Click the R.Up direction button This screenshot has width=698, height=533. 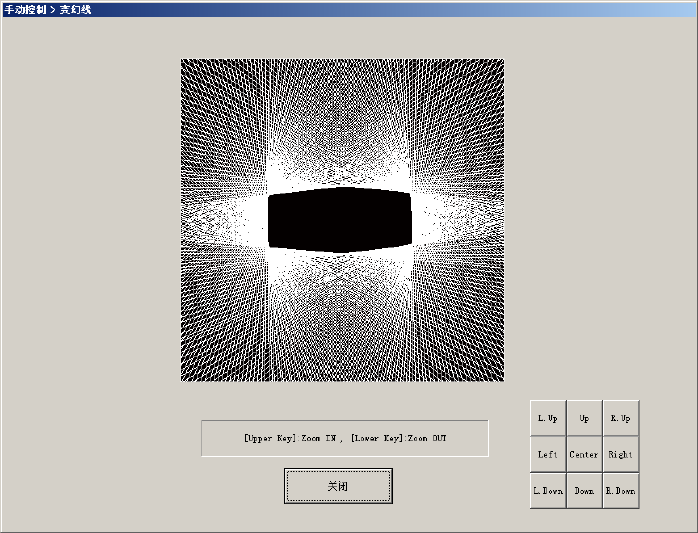tap(620, 418)
